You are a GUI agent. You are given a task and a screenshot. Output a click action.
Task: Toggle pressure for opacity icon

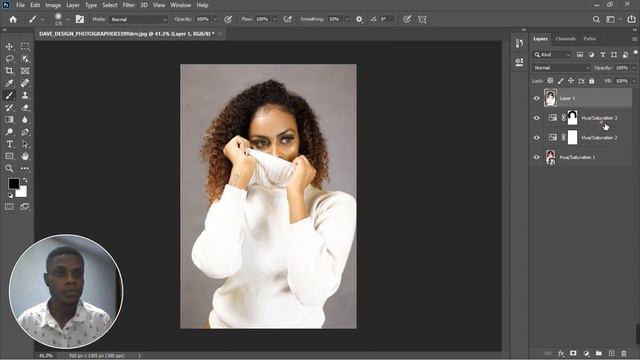tap(228, 19)
